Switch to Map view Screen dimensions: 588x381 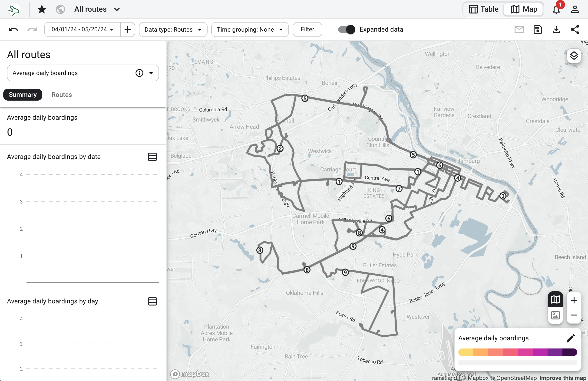pyautogui.click(x=523, y=9)
